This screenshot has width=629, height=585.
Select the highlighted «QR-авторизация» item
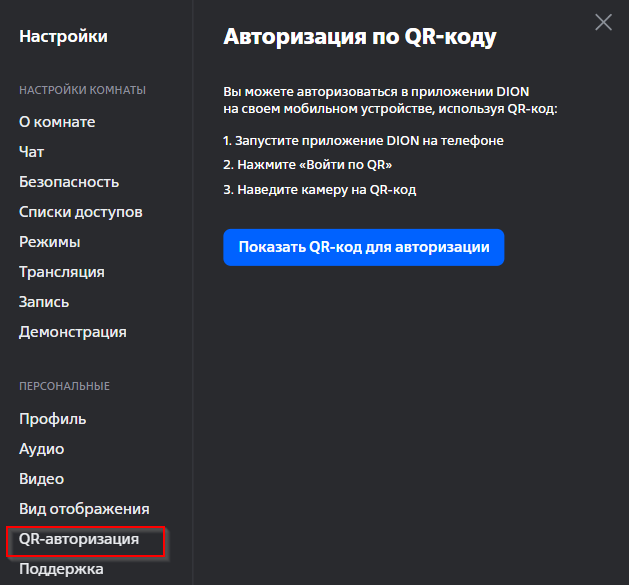pos(79,540)
